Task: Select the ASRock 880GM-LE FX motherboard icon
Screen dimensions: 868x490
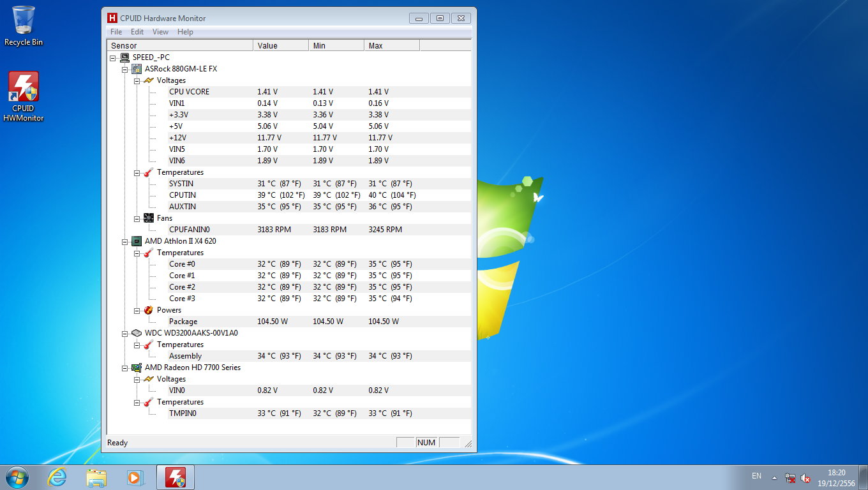Action: (x=137, y=69)
